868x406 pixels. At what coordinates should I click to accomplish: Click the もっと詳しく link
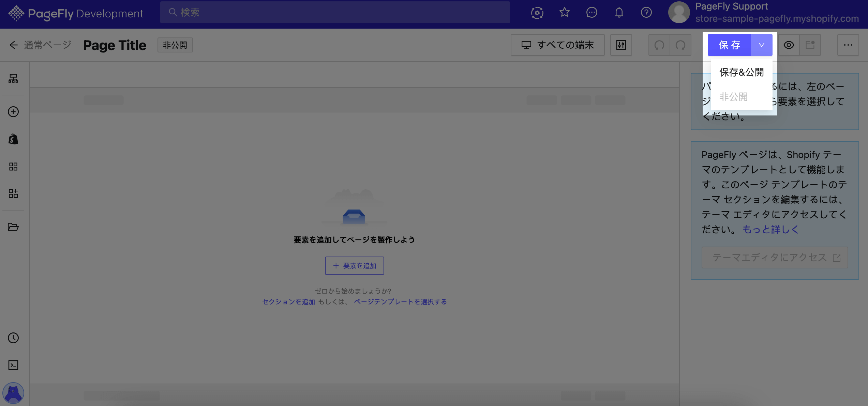click(x=770, y=230)
